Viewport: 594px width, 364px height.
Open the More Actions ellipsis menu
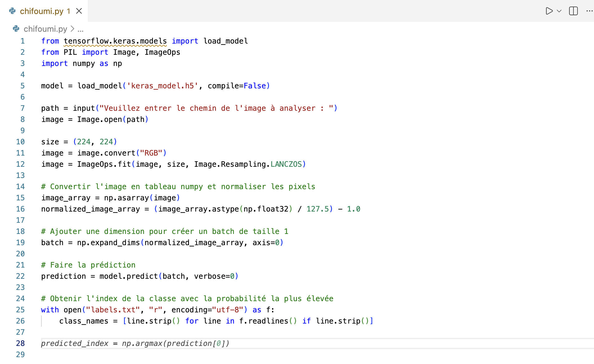[x=589, y=11]
